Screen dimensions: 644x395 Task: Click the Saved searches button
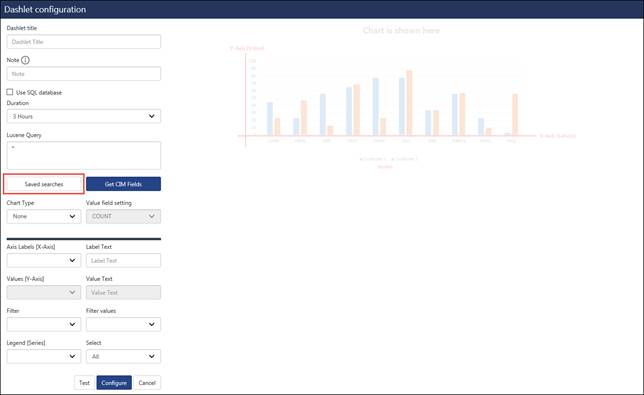pos(44,184)
